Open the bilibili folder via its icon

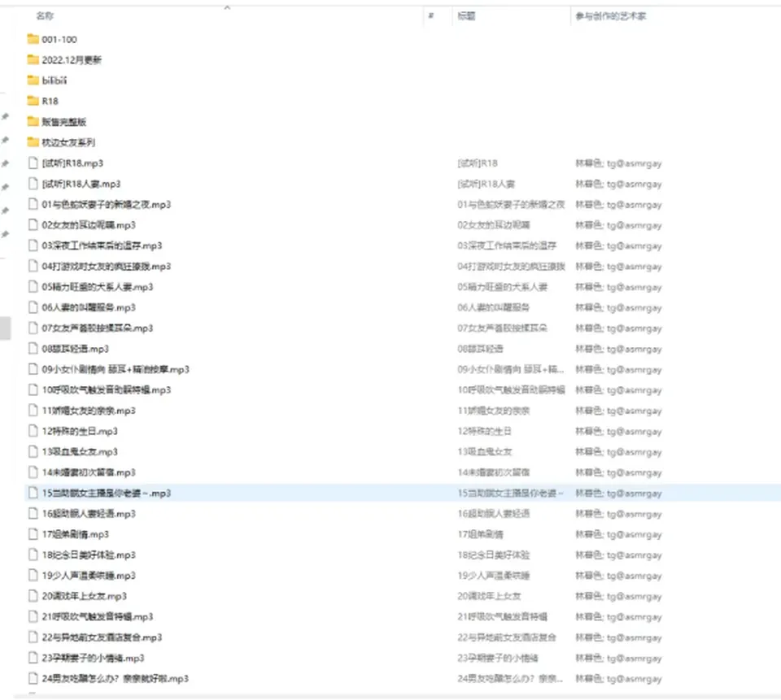pyautogui.click(x=33, y=80)
